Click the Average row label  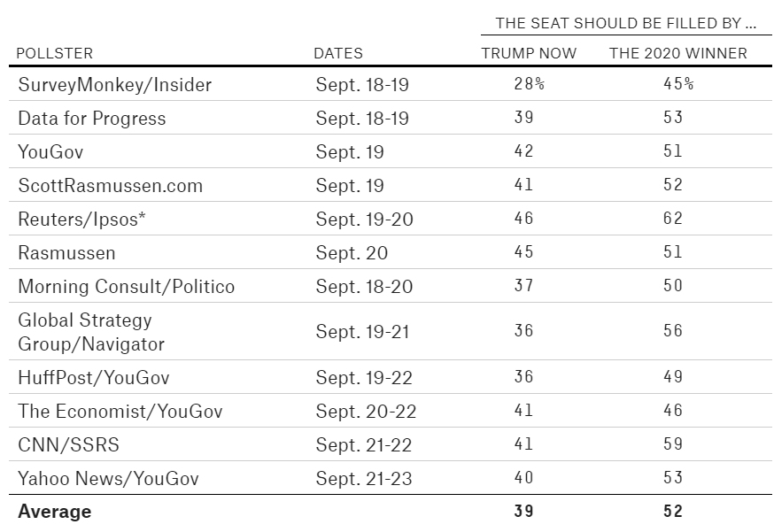(x=55, y=511)
